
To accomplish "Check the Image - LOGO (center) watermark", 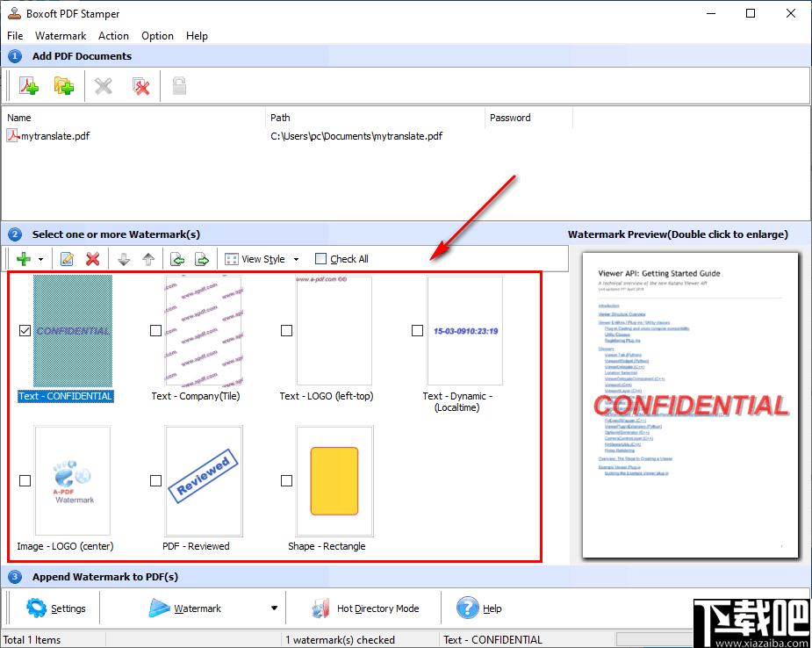I will [x=25, y=480].
